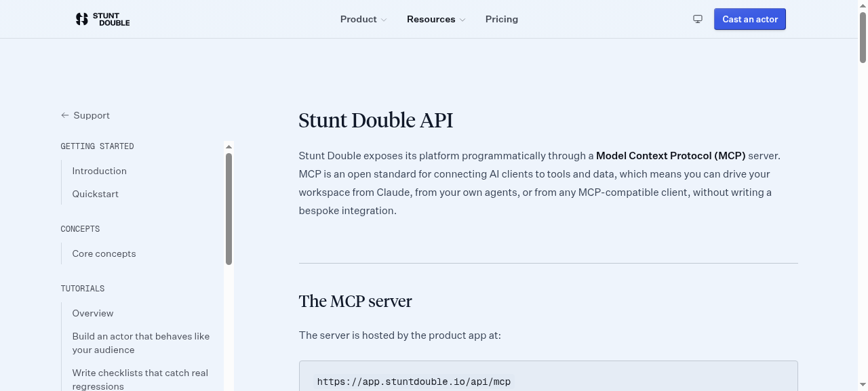
Task: Expand the Resources dropdown menu
Action: point(436,19)
